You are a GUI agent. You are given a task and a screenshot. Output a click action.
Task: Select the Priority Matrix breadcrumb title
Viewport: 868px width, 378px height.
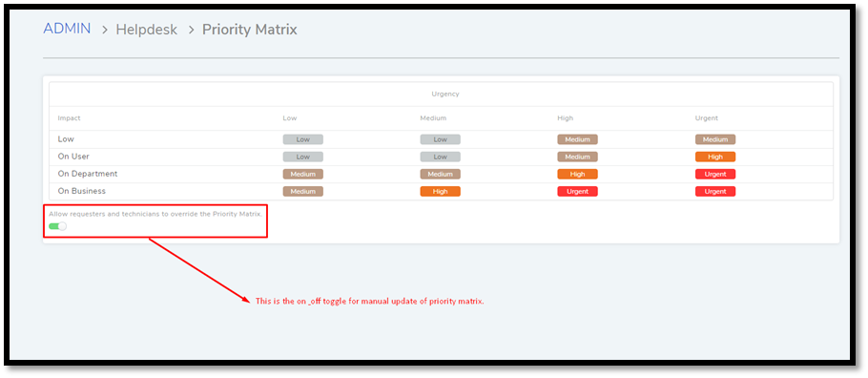tap(250, 30)
